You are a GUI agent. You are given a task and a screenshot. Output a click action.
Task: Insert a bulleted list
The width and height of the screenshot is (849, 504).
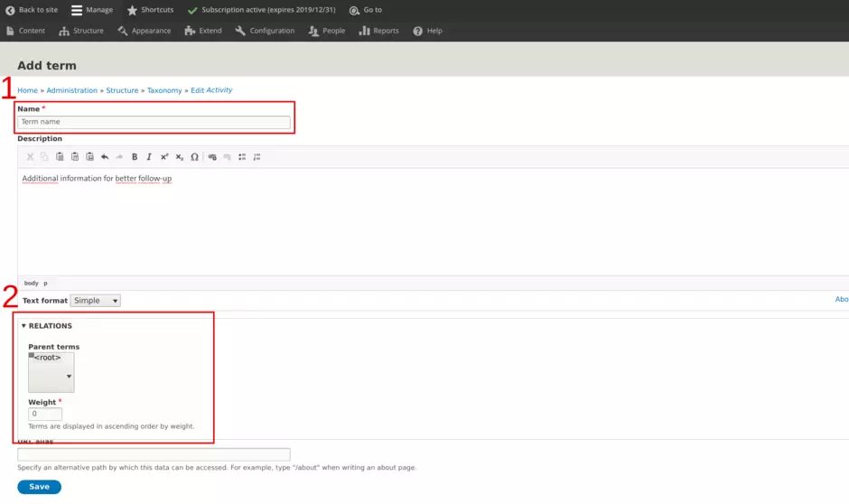pyautogui.click(x=242, y=157)
